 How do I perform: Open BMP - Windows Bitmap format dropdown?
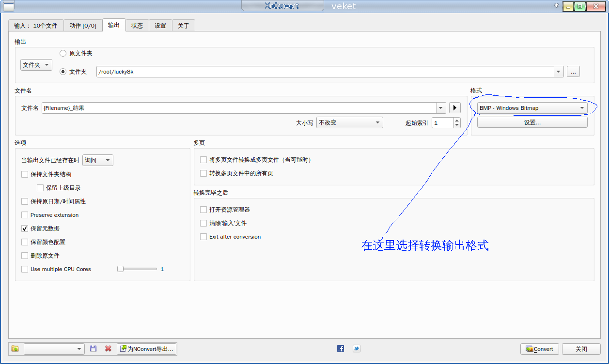[532, 108]
